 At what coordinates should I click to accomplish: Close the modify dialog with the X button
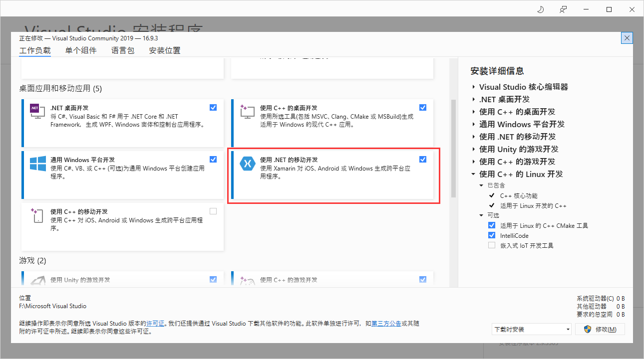(x=627, y=38)
